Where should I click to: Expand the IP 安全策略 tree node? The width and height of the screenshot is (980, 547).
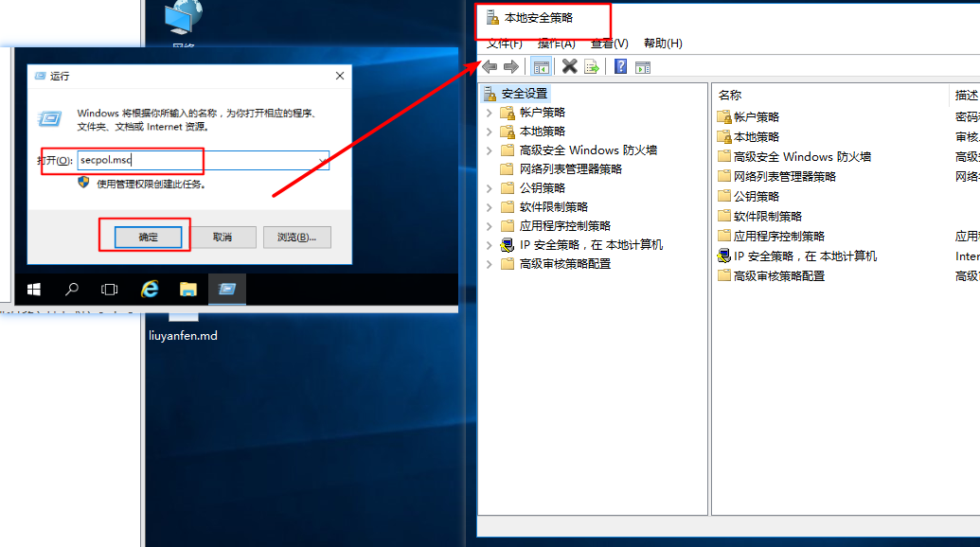click(x=490, y=245)
